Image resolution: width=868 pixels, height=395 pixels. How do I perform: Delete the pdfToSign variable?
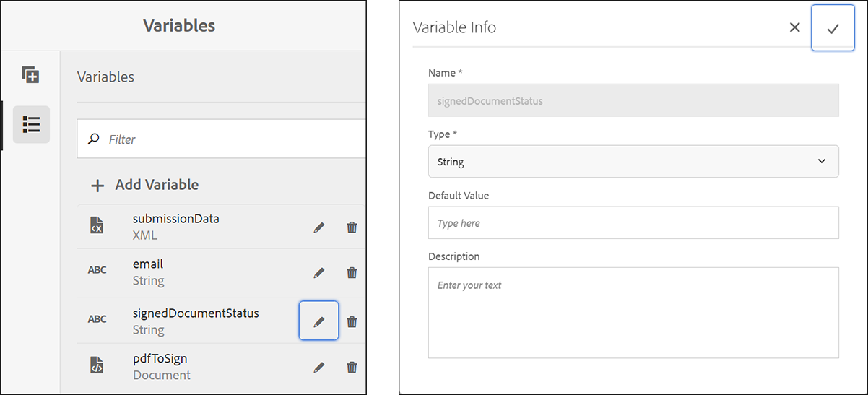(x=352, y=368)
